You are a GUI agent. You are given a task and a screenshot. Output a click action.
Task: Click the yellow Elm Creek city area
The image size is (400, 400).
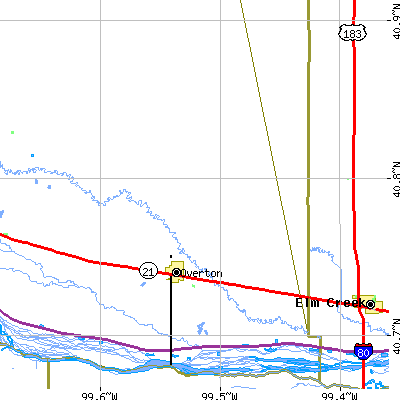coord(368,304)
